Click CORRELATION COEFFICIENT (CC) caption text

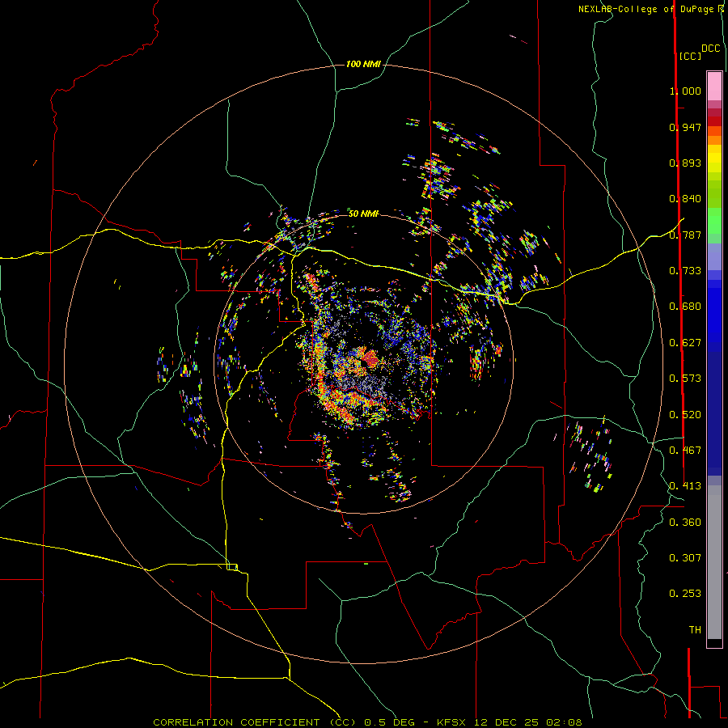pos(255,722)
